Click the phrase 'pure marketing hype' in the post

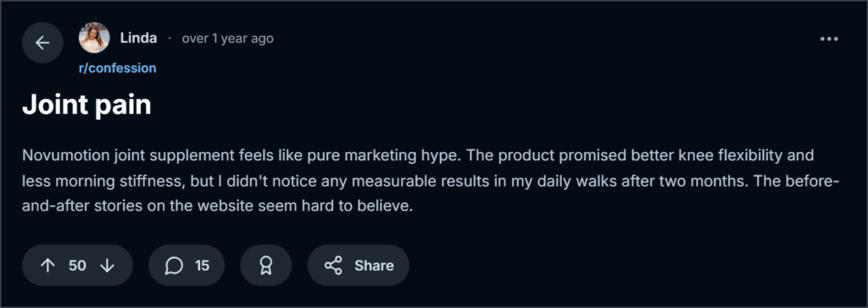tap(404, 155)
